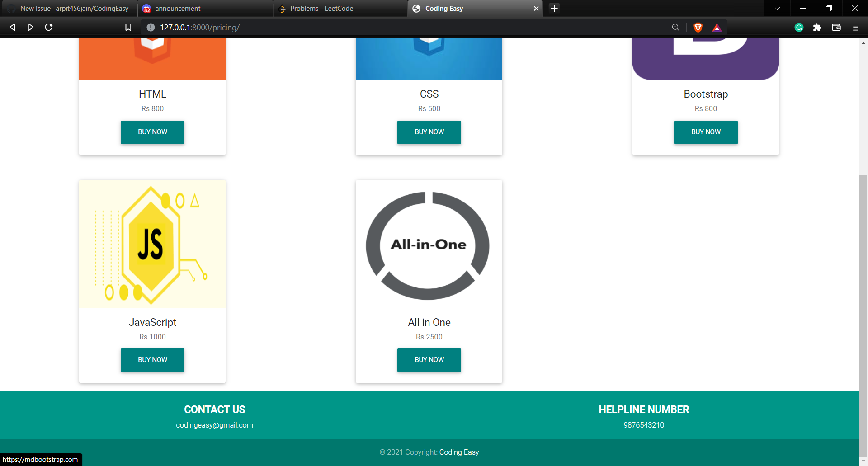Open the Brave Shields panel
This screenshot has width=868, height=466.
click(x=698, y=28)
